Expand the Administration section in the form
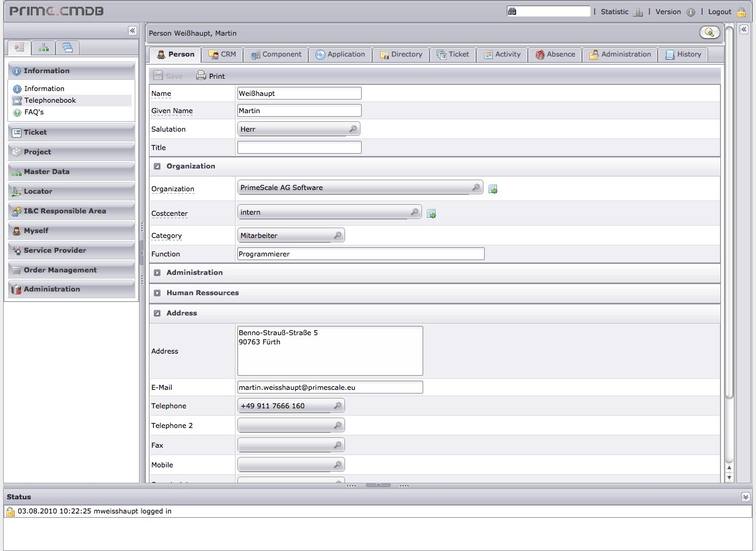The height and width of the screenshot is (551, 756). 157,272
